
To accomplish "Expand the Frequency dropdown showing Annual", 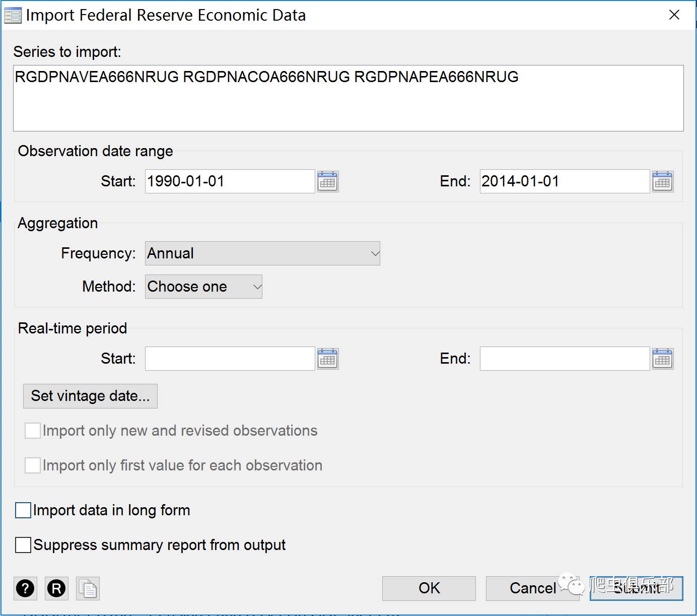I will tap(262, 253).
